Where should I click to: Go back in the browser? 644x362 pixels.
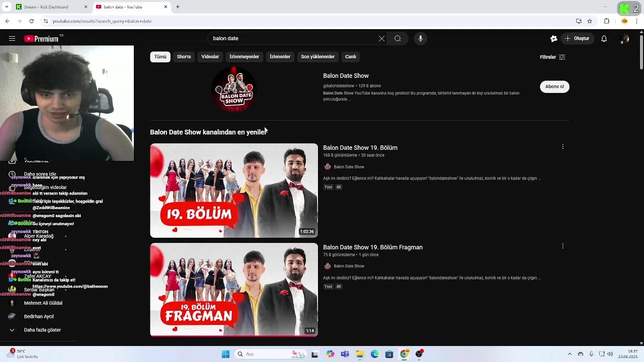pyautogui.click(x=7, y=21)
